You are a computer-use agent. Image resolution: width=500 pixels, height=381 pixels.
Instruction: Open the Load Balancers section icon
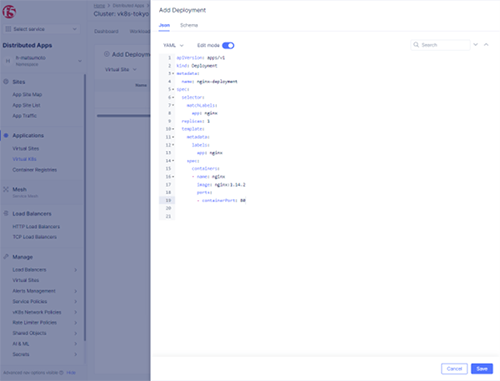coord(6,213)
